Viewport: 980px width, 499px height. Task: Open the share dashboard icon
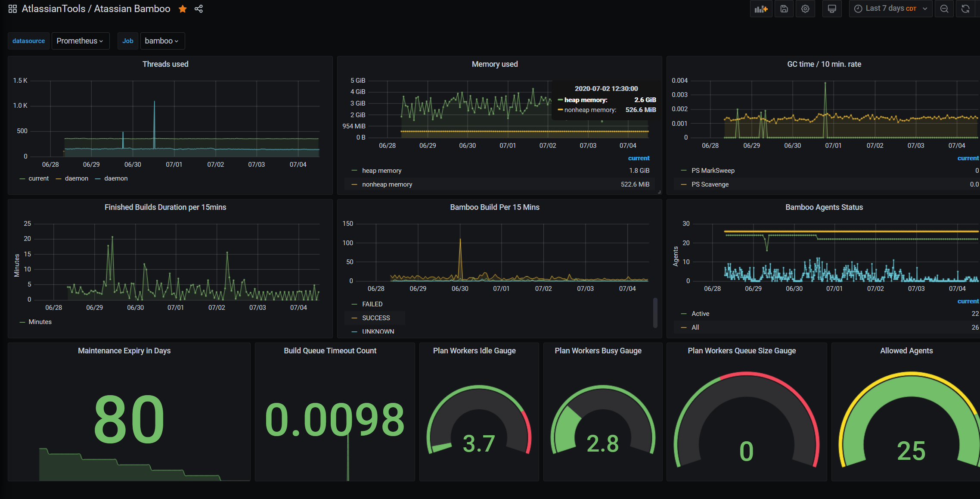(198, 9)
